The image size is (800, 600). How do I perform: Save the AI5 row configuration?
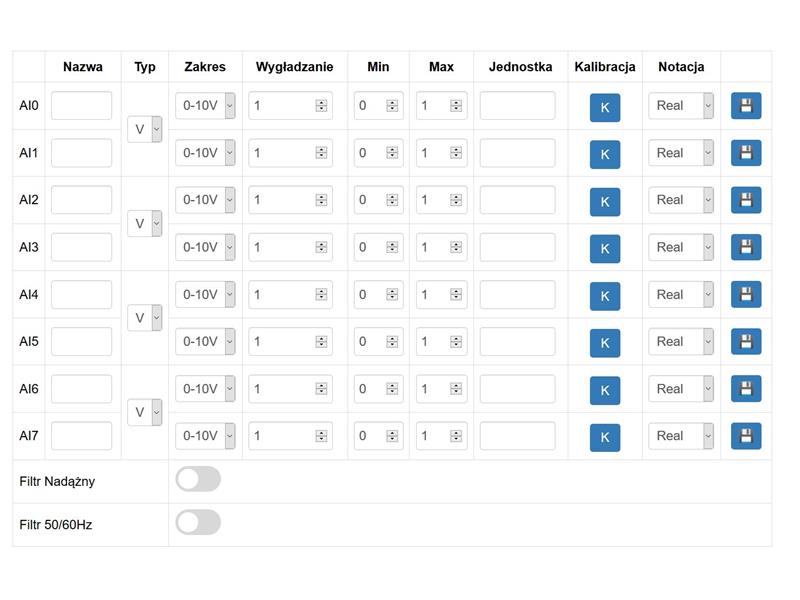coord(745,341)
